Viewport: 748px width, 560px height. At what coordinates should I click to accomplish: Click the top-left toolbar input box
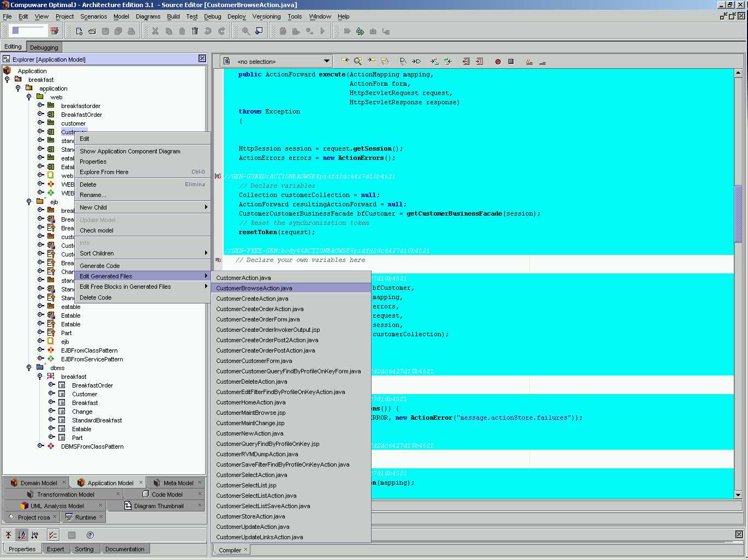28,31
